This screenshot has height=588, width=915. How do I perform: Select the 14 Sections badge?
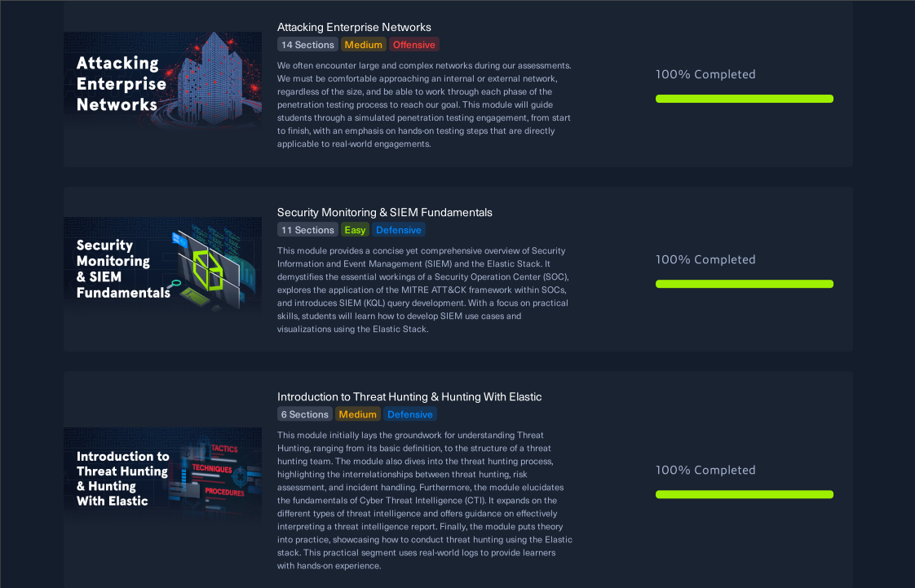coord(307,45)
